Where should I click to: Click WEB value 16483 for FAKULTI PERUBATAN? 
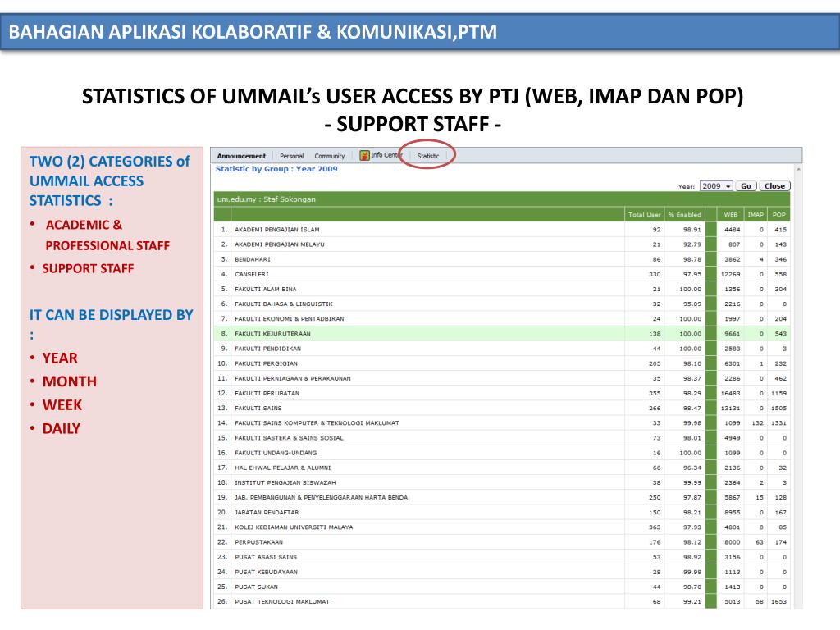click(730, 393)
